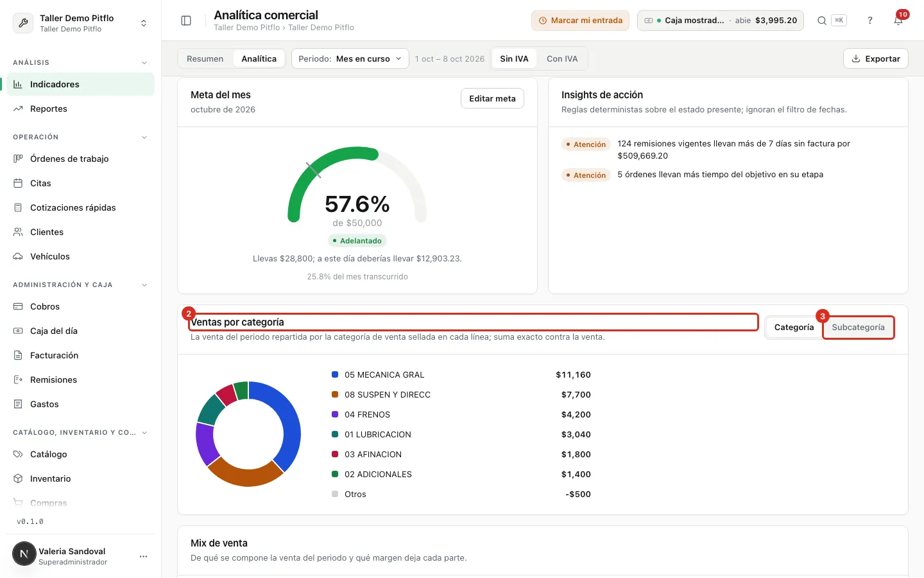Switch to the Resumen tab
924x578 pixels.
click(x=205, y=58)
